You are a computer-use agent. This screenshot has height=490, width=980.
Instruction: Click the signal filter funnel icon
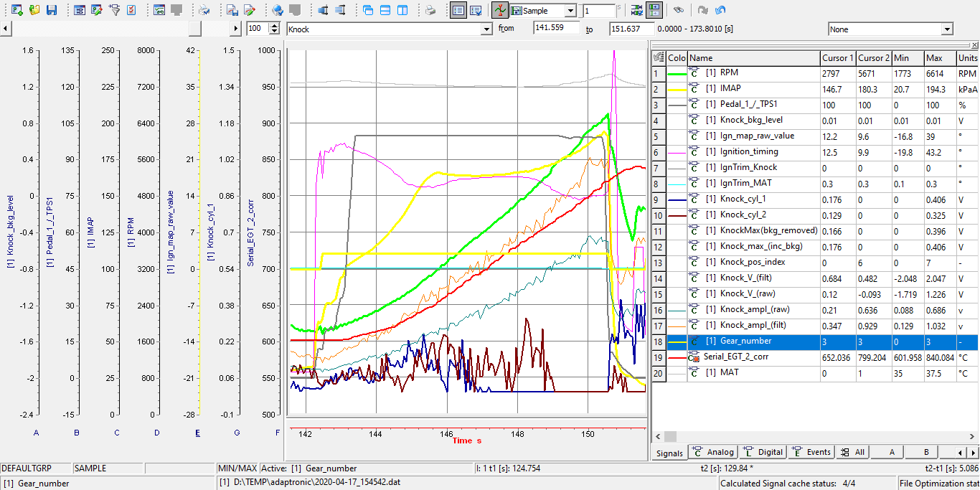pyautogui.click(x=113, y=10)
